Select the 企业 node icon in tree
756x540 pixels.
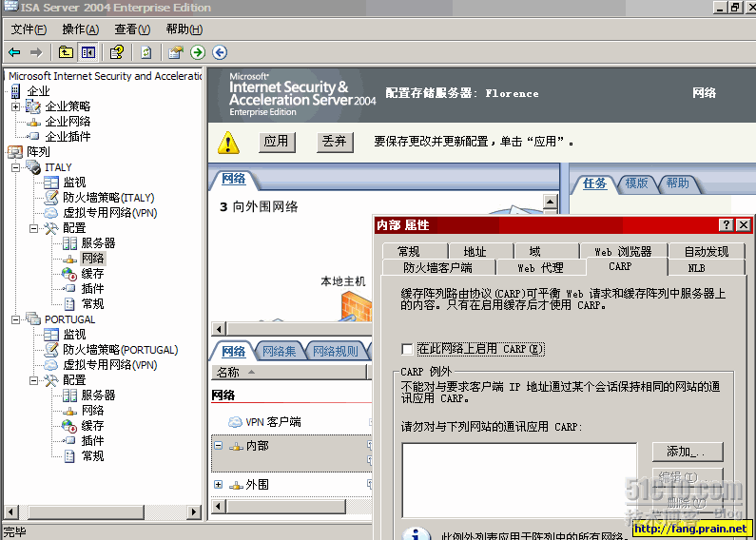tap(16, 90)
